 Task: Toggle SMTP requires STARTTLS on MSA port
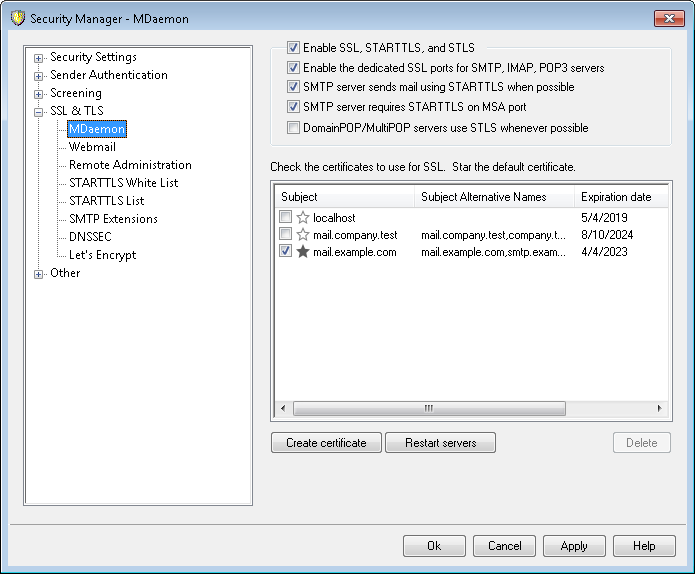coord(293,106)
